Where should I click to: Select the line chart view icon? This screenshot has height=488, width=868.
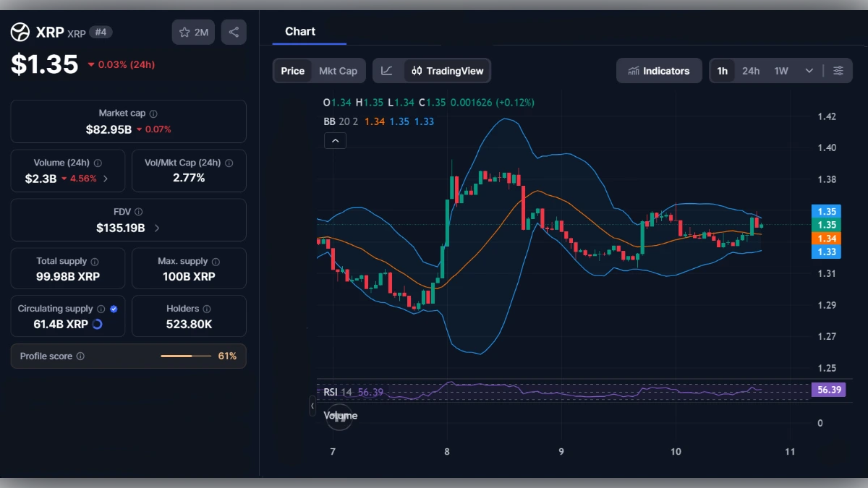[387, 70]
